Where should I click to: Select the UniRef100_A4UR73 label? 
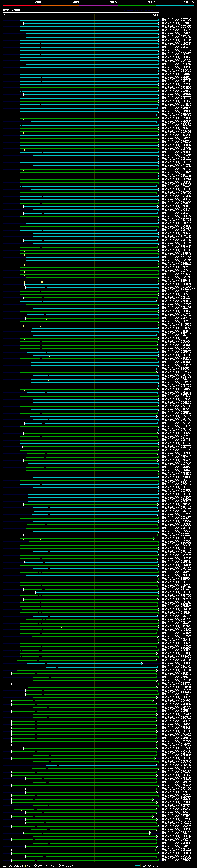coord(177,358)
